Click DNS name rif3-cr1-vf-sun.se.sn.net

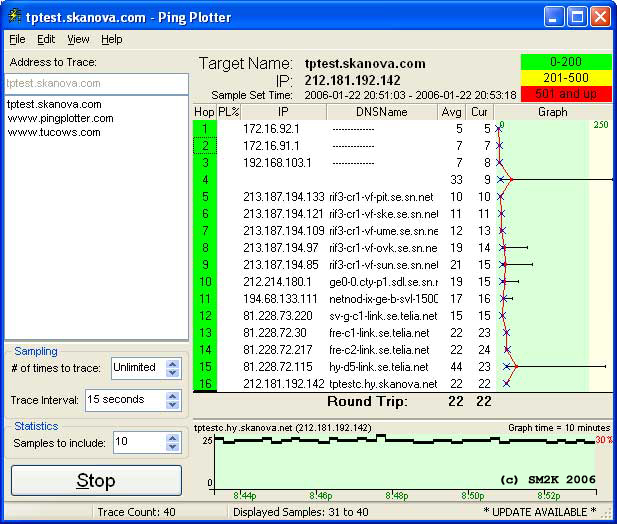(x=384, y=265)
